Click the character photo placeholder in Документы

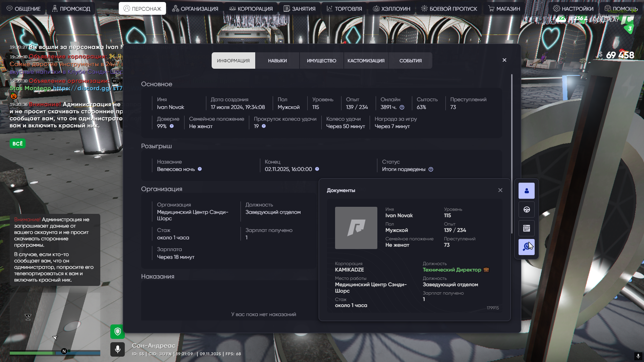click(356, 228)
